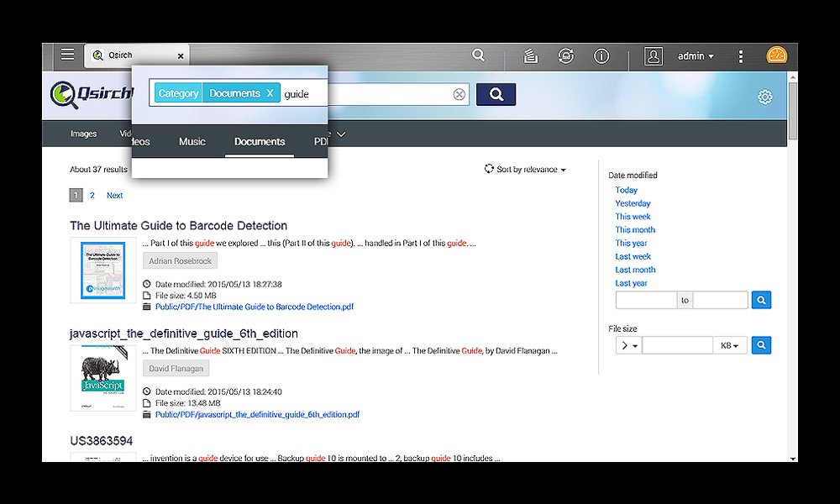Open javascript definitive guide file path link
This screenshot has height=504, width=840.
click(257, 415)
